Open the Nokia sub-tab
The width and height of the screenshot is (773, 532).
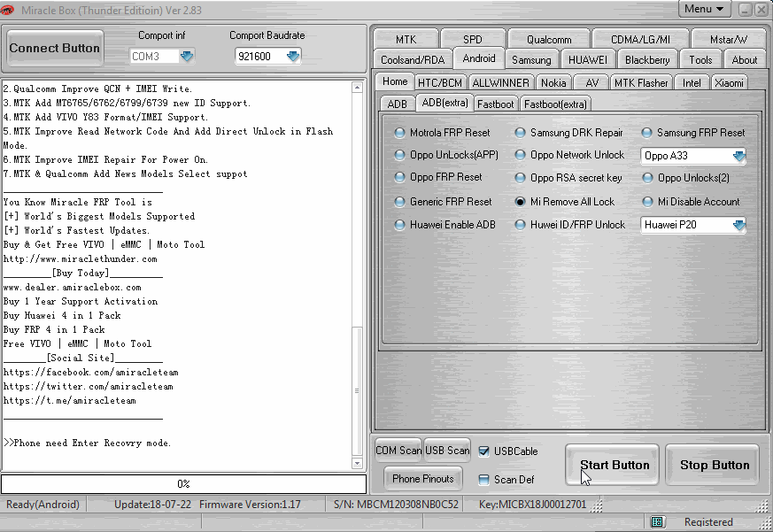[553, 83]
